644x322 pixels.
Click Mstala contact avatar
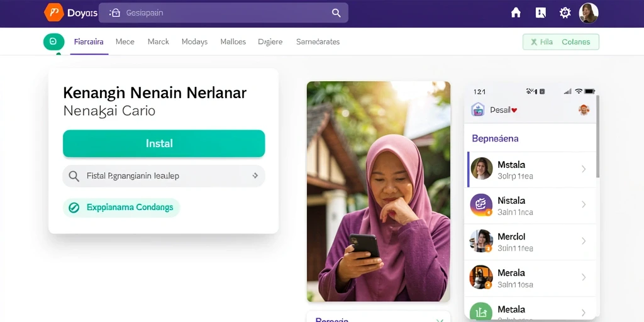[x=481, y=169]
